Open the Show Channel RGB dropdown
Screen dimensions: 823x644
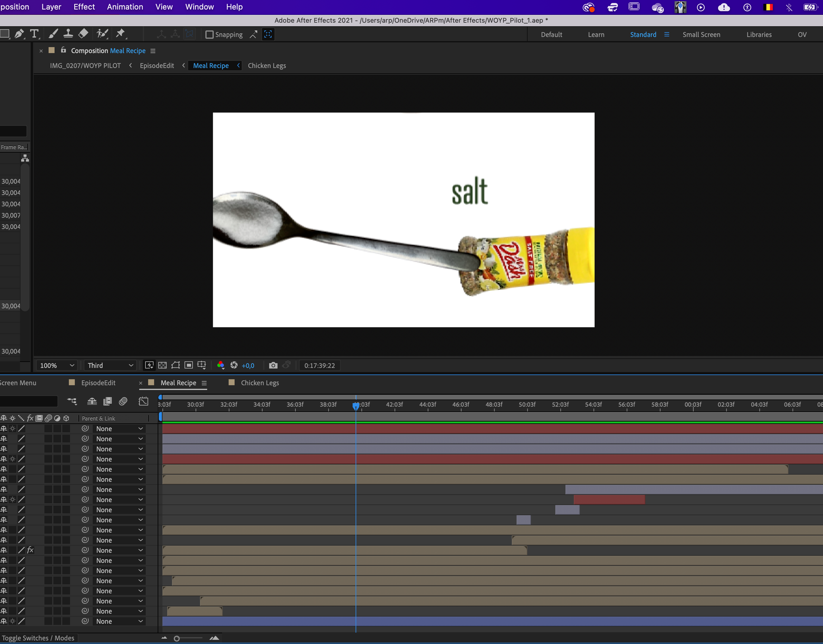point(221,365)
